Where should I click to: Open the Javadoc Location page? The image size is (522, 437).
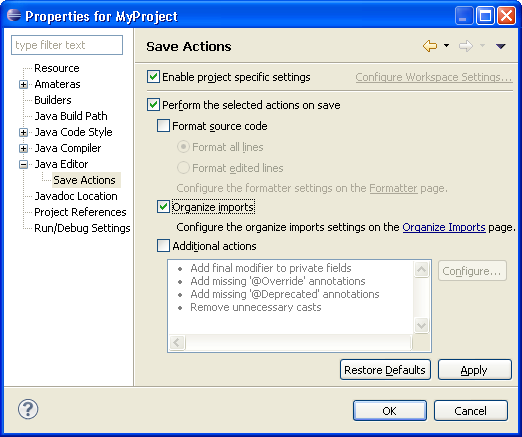pyautogui.click(x=76, y=196)
